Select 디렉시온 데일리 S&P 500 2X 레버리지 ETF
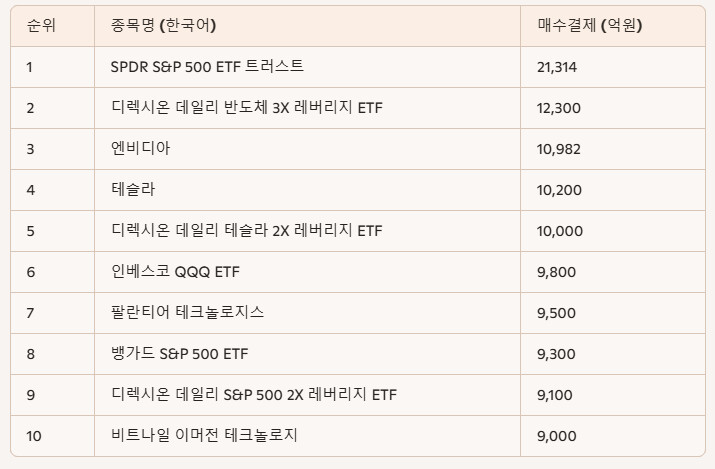715x469 pixels. tap(307, 395)
